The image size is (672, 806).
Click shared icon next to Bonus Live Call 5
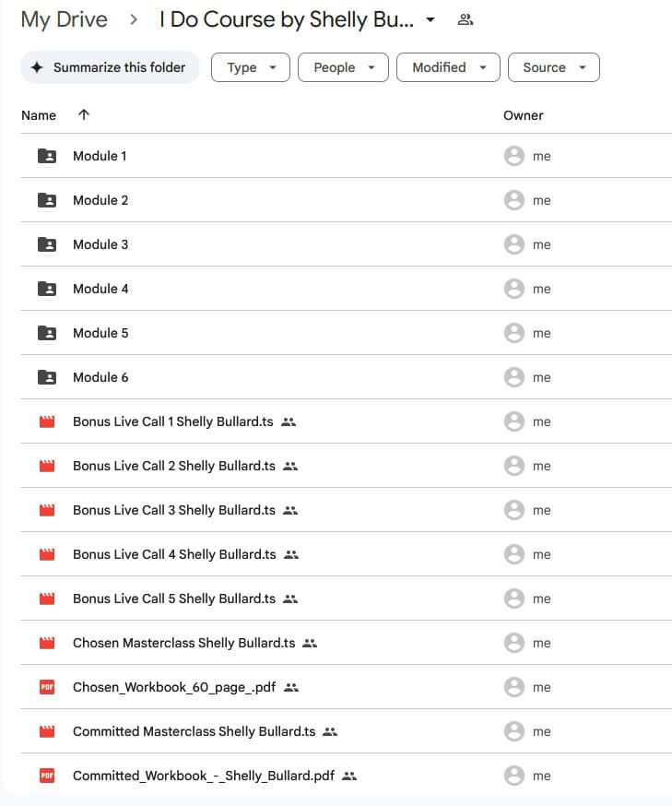coord(290,599)
